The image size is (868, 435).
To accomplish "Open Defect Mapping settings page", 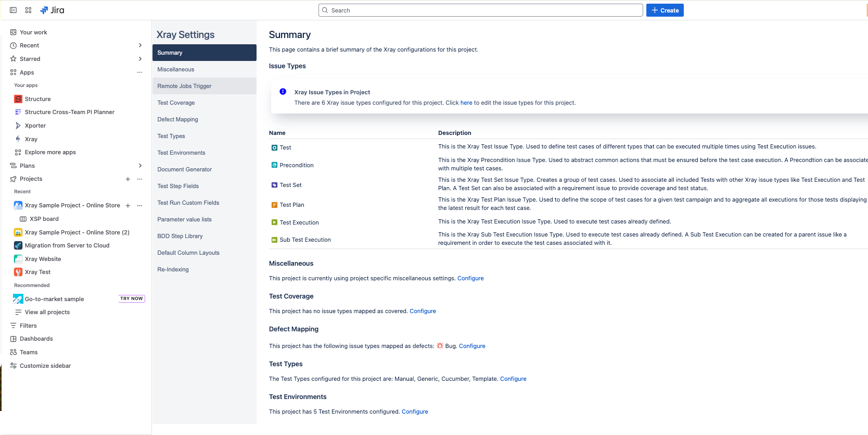I will pos(205,119).
